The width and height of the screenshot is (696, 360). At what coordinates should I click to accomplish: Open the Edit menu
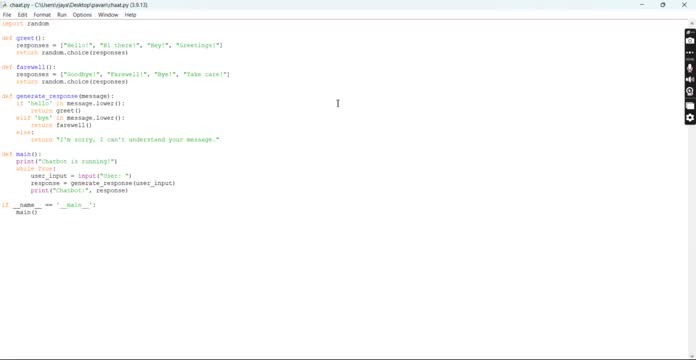point(22,15)
